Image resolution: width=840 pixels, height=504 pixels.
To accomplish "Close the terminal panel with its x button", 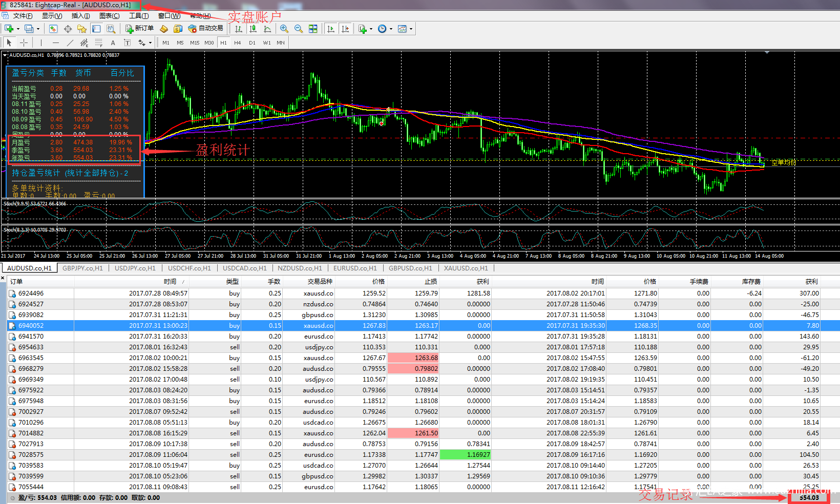I will (3, 279).
